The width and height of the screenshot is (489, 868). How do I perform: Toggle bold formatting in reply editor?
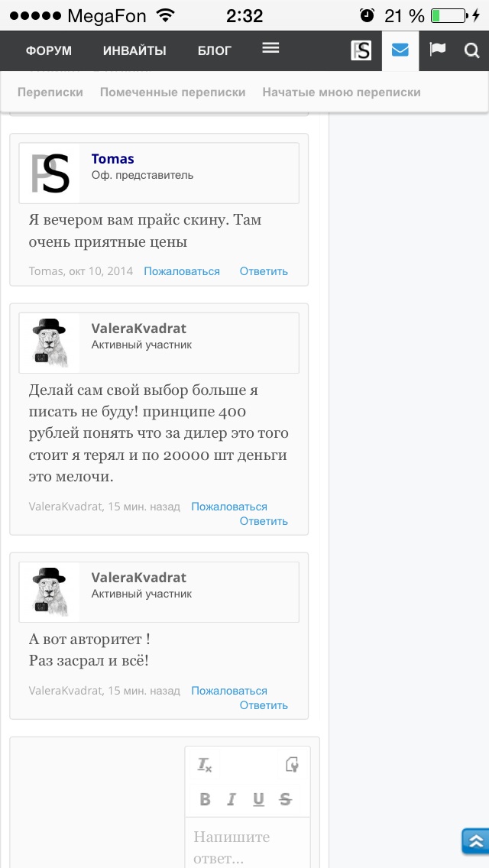coord(206,799)
